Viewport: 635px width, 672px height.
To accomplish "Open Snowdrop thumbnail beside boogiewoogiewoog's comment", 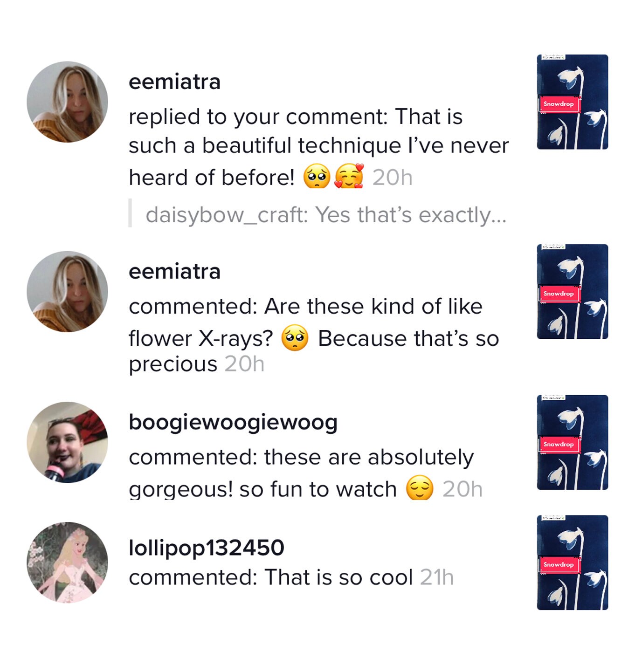I will (x=572, y=442).
